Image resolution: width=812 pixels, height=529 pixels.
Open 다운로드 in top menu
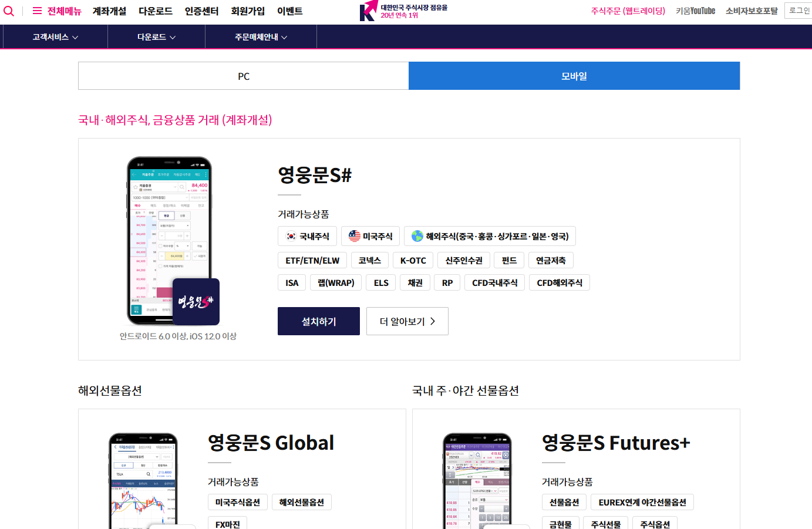pyautogui.click(x=156, y=11)
